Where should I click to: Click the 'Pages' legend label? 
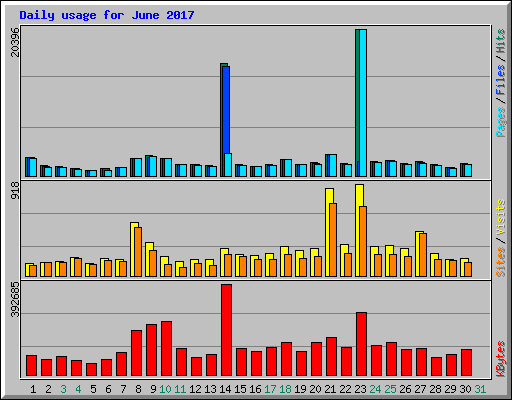[501, 122]
